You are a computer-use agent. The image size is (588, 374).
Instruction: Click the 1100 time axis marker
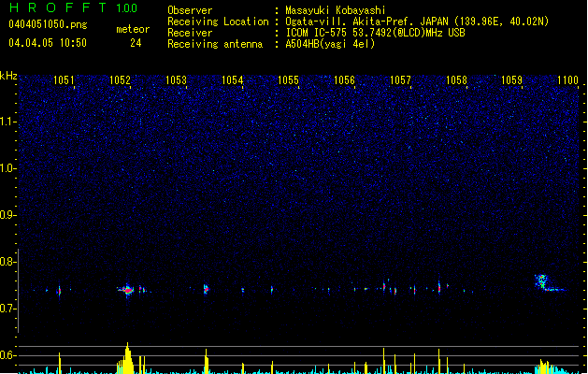pyautogui.click(x=567, y=79)
